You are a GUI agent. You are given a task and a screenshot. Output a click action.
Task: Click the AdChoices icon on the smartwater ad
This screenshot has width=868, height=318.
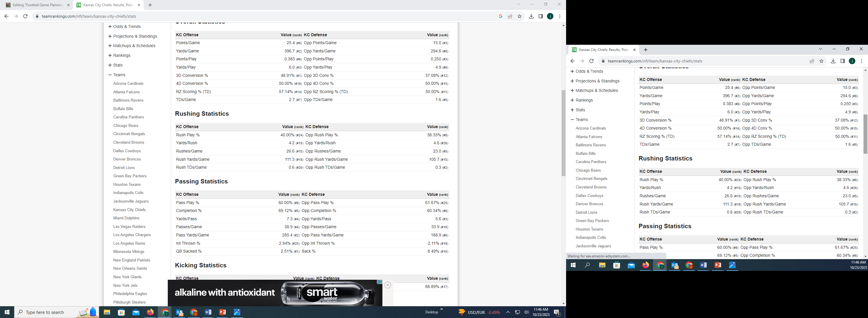pyautogui.click(x=380, y=282)
